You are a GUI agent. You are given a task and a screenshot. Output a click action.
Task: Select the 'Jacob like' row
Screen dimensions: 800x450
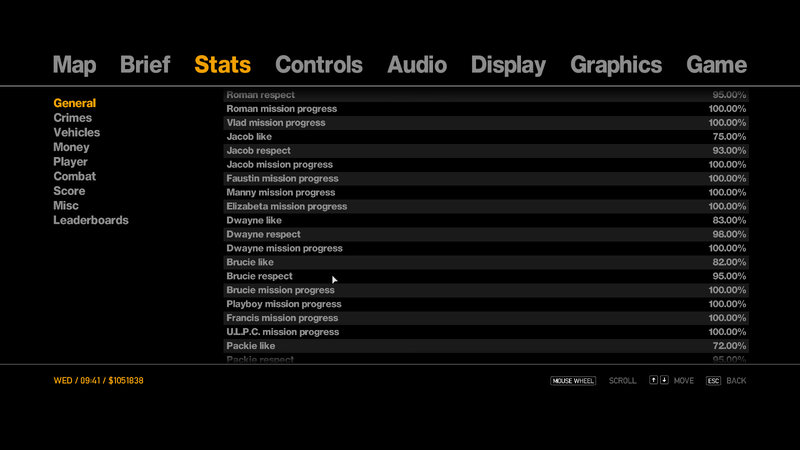(486, 137)
